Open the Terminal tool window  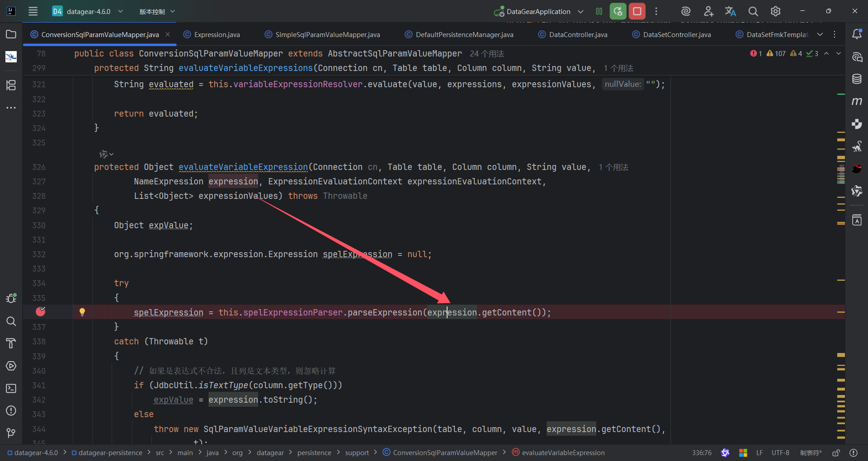click(x=11, y=388)
